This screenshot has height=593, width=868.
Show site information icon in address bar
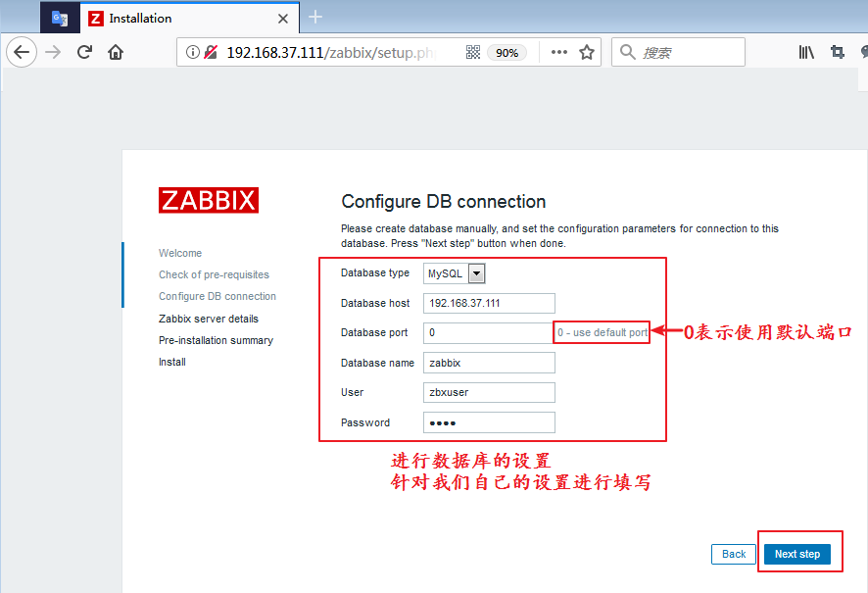coord(192,53)
